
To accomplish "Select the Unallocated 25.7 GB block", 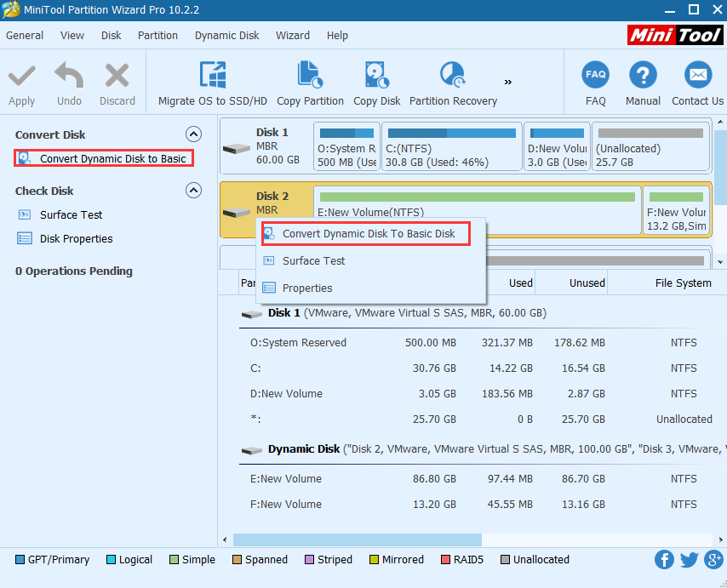I will pyautogui.click(x=650, y=146).
